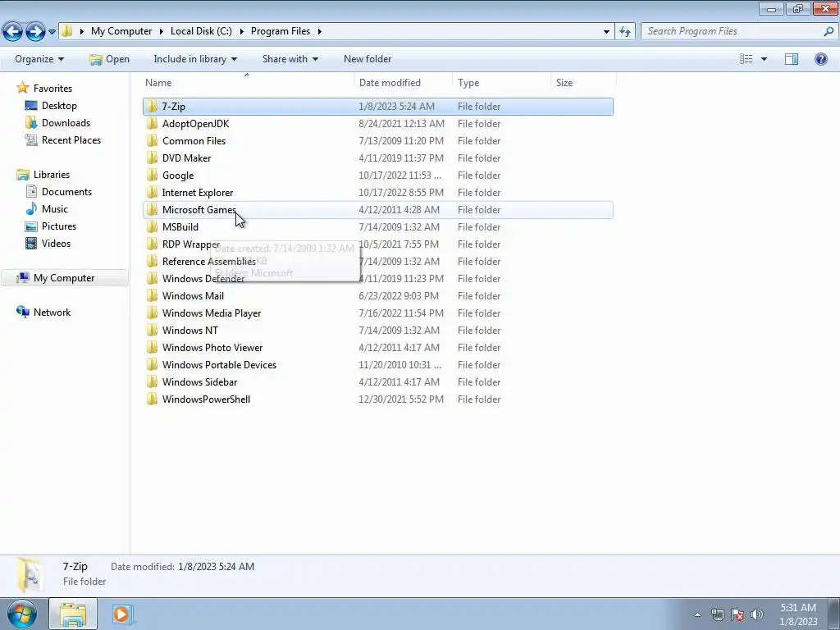Click the AdoptOpenJDK folder icon
Screen dimensions: 840x630
point(152,123)
